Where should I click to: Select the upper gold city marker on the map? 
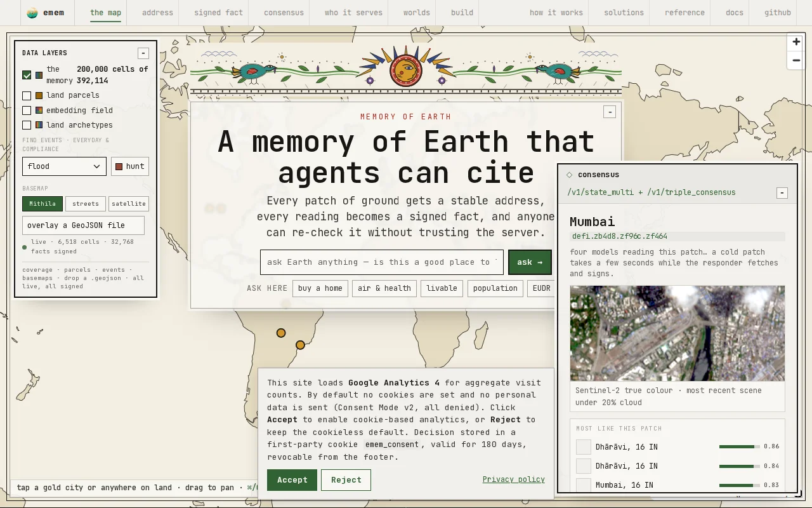(x=281, y=333)
